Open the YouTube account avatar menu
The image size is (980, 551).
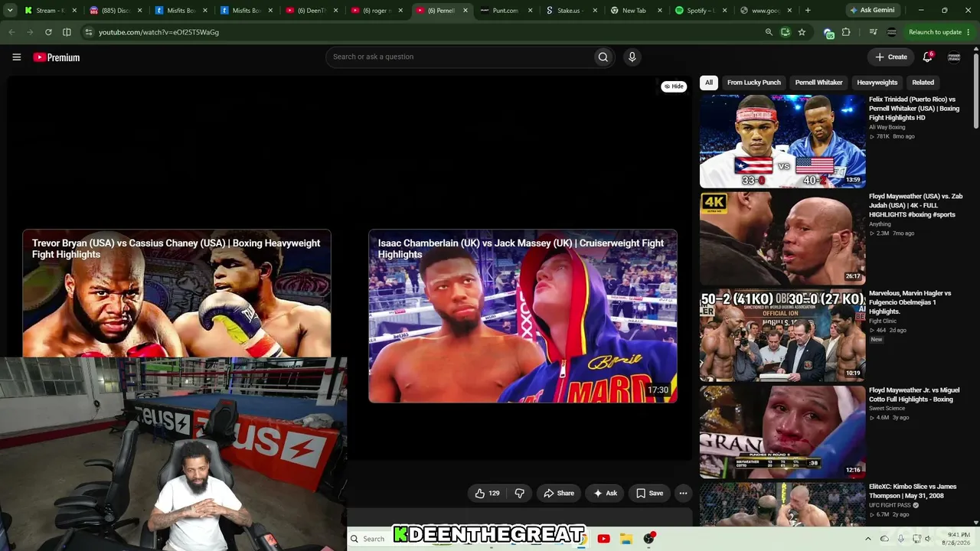coord(954,57)
